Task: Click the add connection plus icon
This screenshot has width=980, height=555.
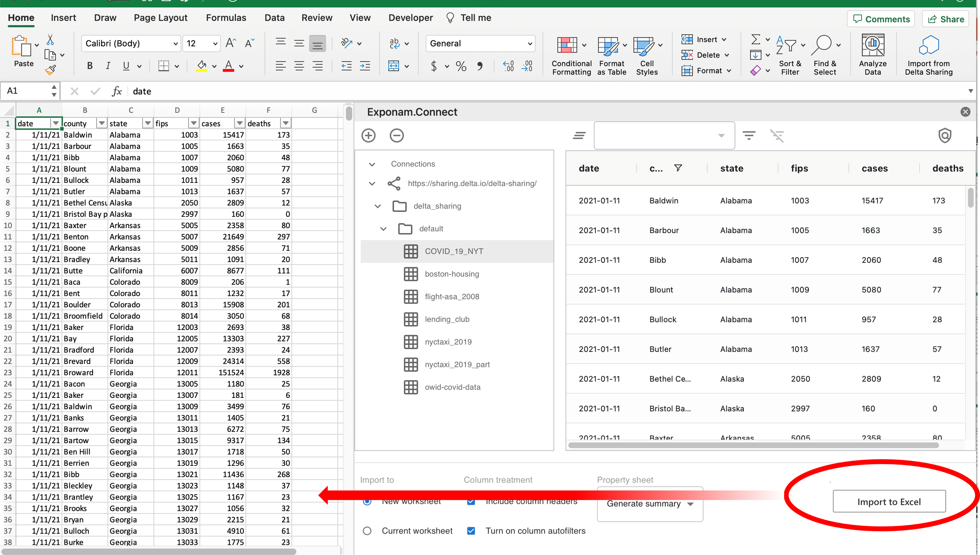Action: (x=368, y=135)
